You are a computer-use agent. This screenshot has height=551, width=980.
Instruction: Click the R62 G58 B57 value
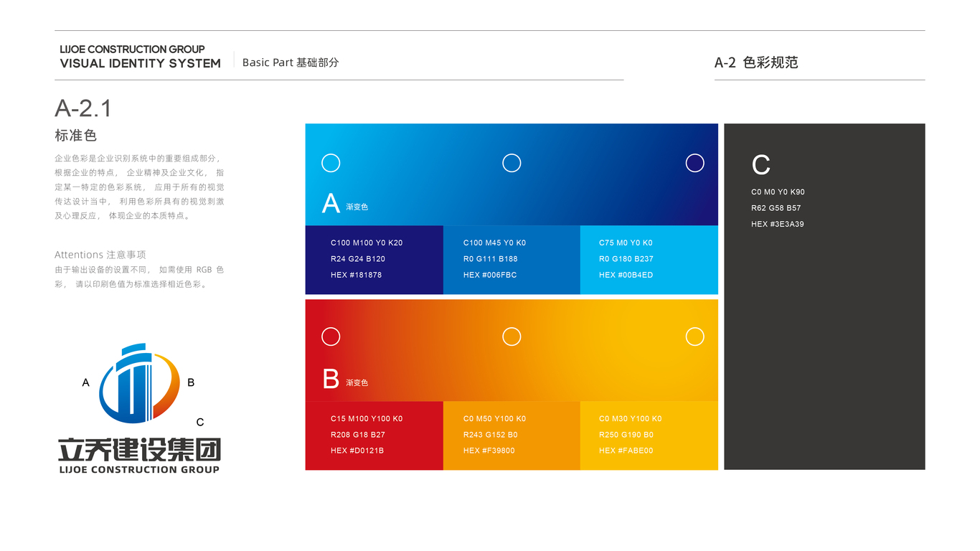tap(776, 208)
